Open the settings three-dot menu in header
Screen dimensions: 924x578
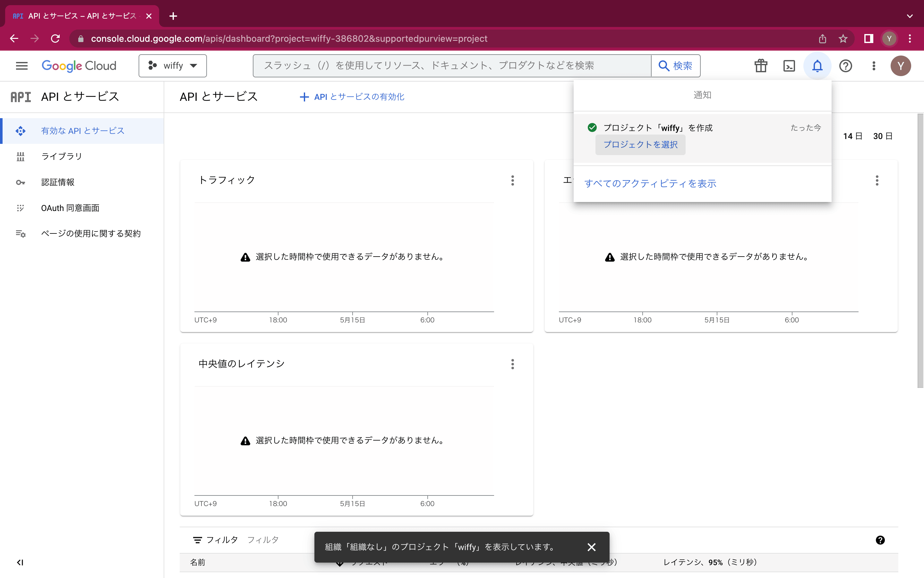[874, 66]
